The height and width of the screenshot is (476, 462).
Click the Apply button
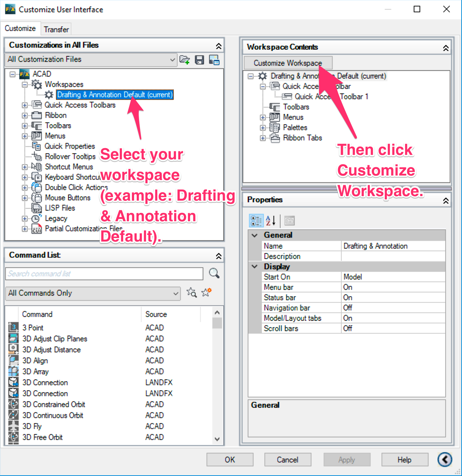coord(347,460)
